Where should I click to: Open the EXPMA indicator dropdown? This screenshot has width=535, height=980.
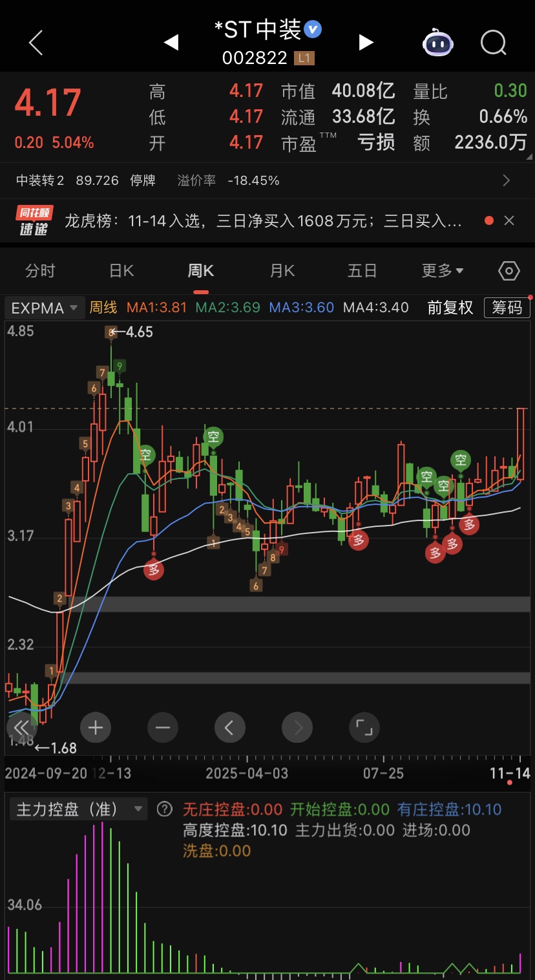(45, 308)
